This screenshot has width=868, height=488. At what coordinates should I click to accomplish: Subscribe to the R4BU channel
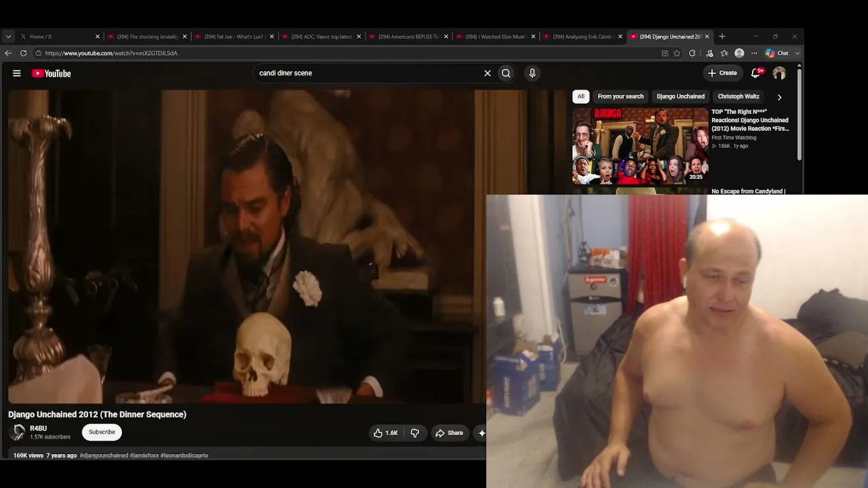click(102, 432)
